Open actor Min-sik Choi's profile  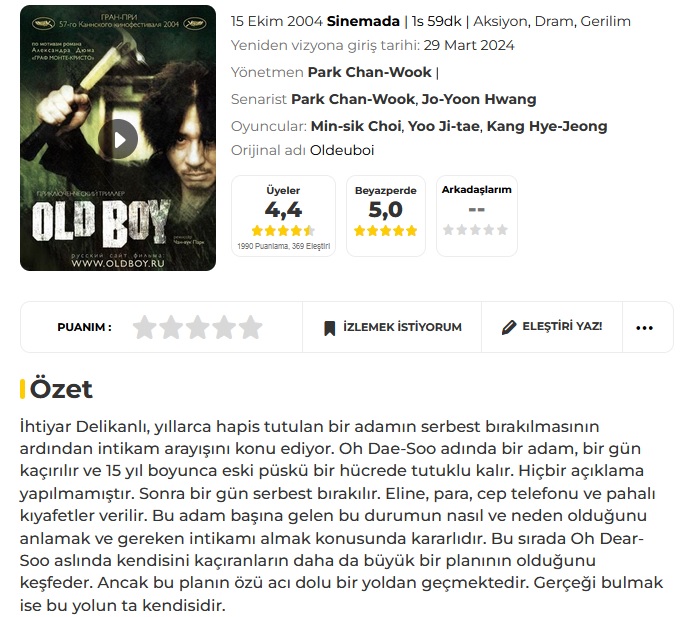[356, 126]
